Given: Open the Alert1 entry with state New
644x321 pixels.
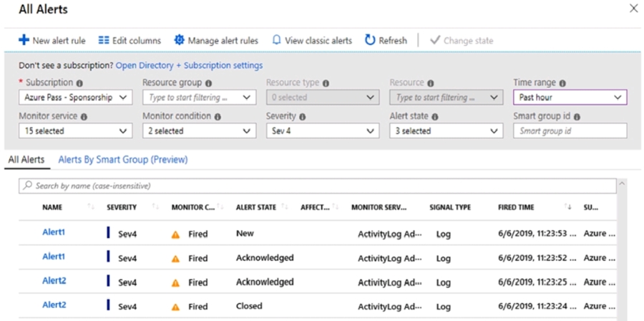Looking at the screenshot, I should (x=54, y=233).
